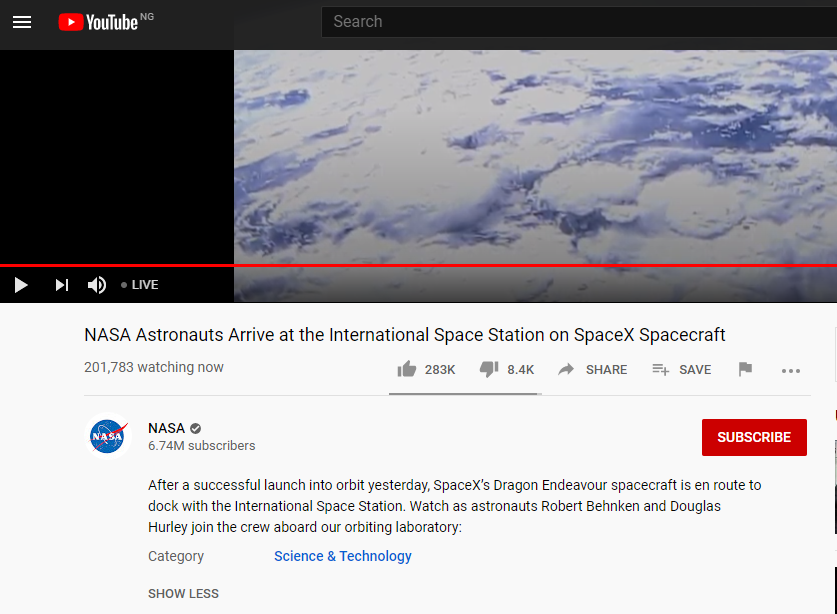Click the SAVE label

[x=695, y=370]
